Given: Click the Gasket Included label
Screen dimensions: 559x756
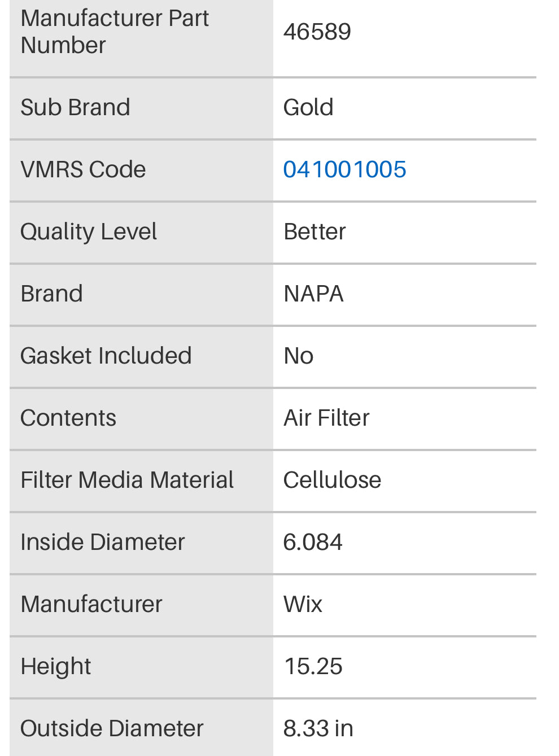Looking at the screenshot, I should (106, 356).
